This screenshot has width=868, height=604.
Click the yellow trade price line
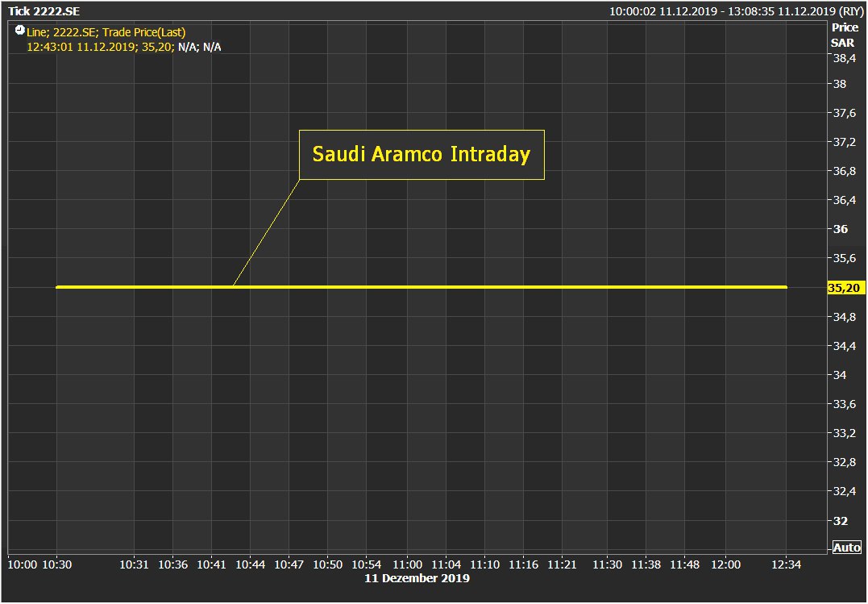422,287
